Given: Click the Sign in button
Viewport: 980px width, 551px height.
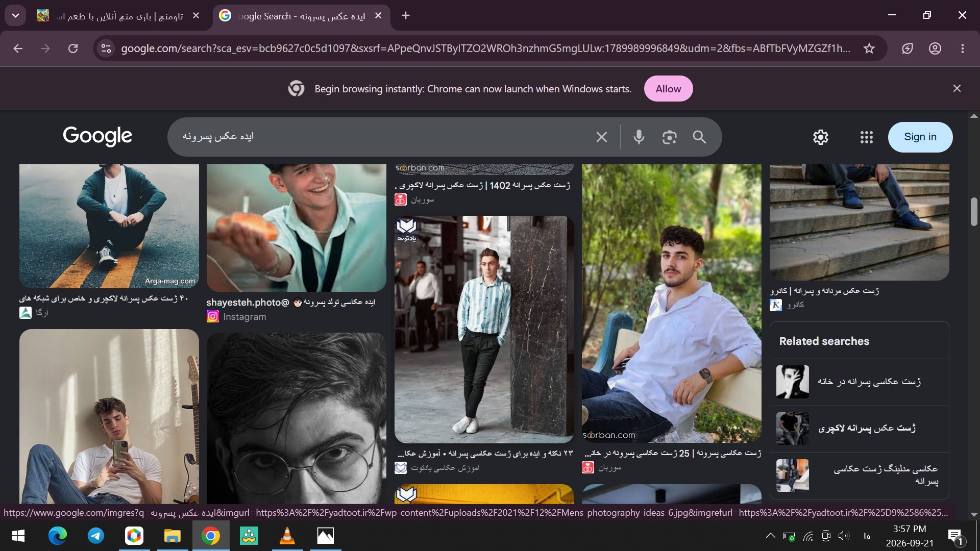Looking at the screenshot, I should [920, 137].
